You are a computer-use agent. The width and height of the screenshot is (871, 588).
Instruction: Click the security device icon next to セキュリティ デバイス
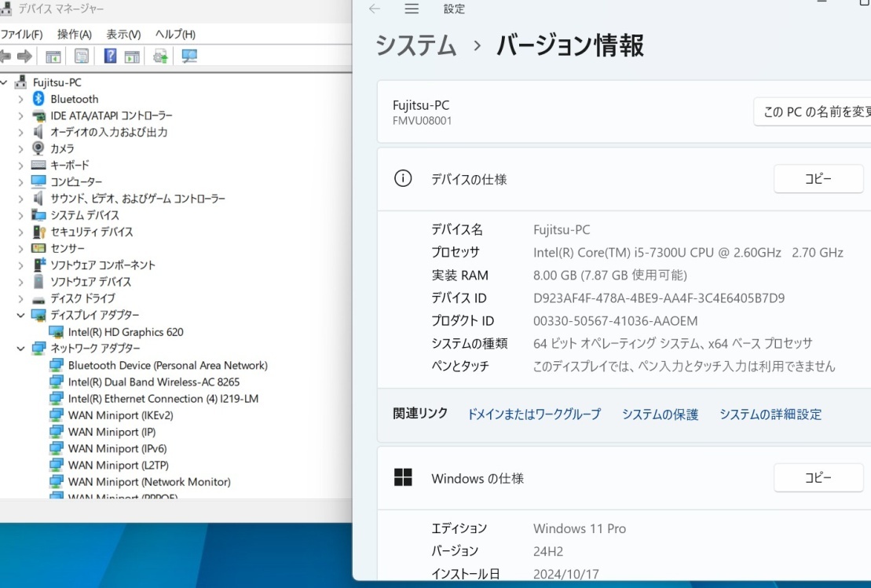tap(39, 232)
